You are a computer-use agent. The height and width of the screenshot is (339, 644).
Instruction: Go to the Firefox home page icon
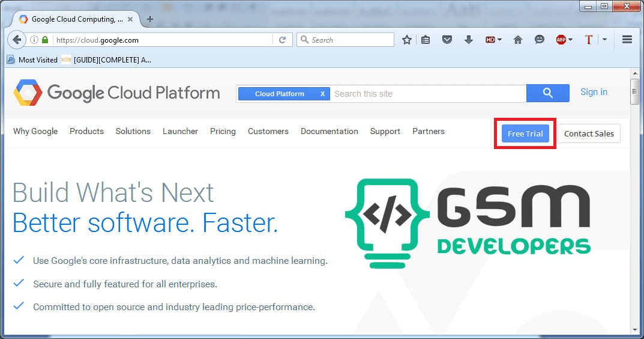tap(518, 40)
